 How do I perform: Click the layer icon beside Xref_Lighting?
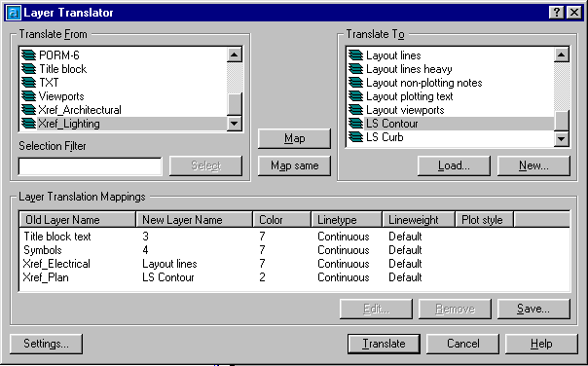28,124
